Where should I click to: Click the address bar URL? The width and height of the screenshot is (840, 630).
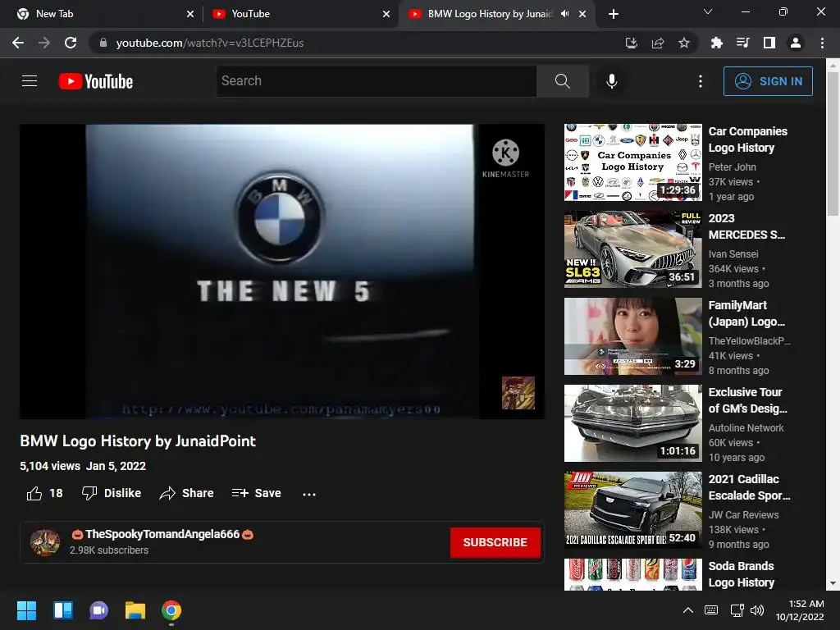[x=210, y=43]
